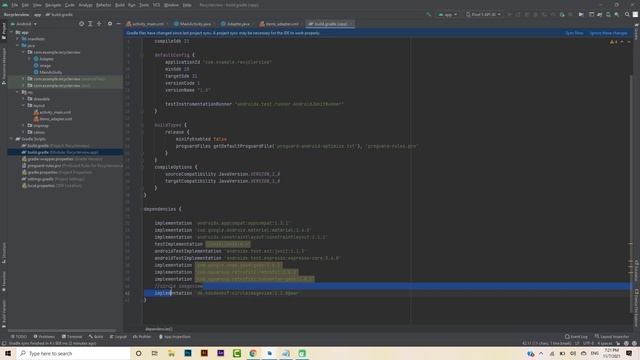Image resolution: width=640 pixels, height=360 pixels.
Task: Open Chrome from taskbar
Action: 253,353
